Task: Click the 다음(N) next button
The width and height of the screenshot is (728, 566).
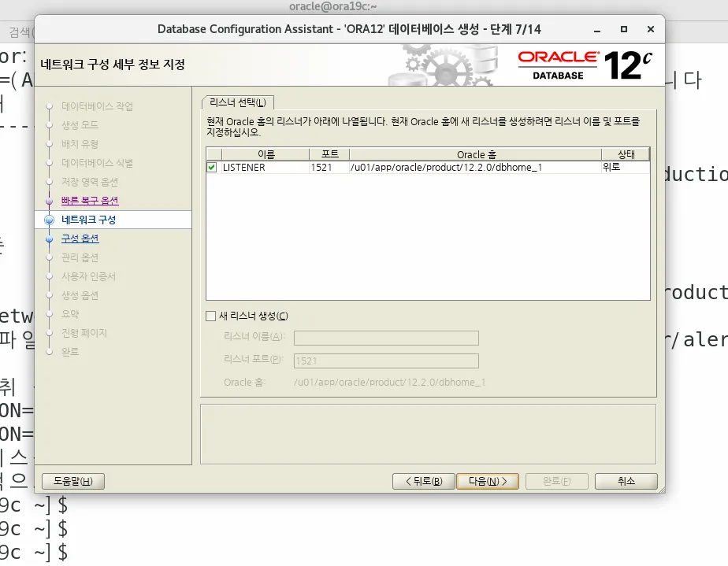Action: [488, 481]
